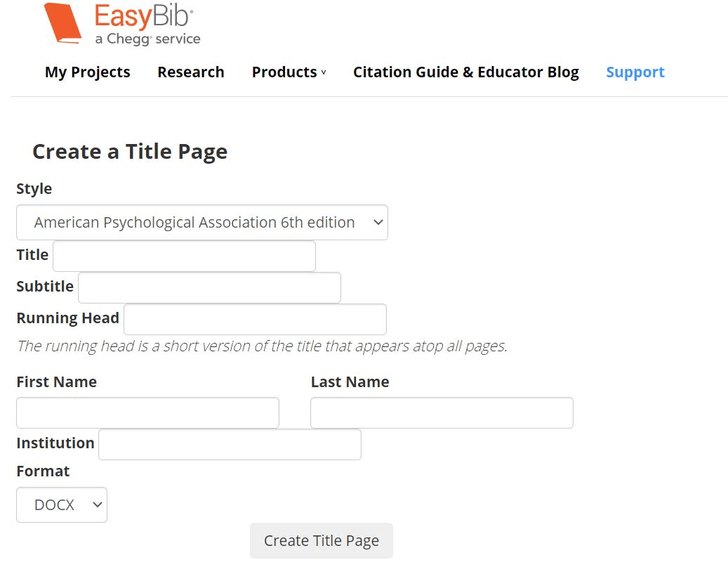
Task: Click into the Institution input box
Action: coord(230,444)
